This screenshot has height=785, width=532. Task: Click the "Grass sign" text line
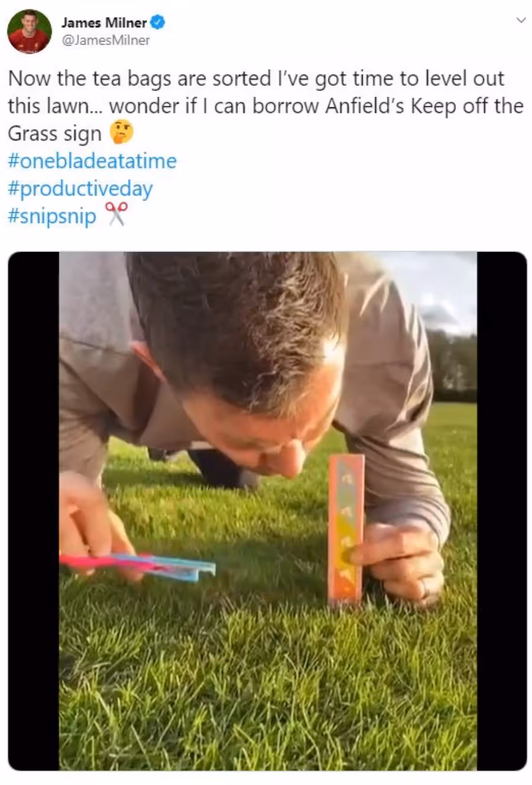55,134
